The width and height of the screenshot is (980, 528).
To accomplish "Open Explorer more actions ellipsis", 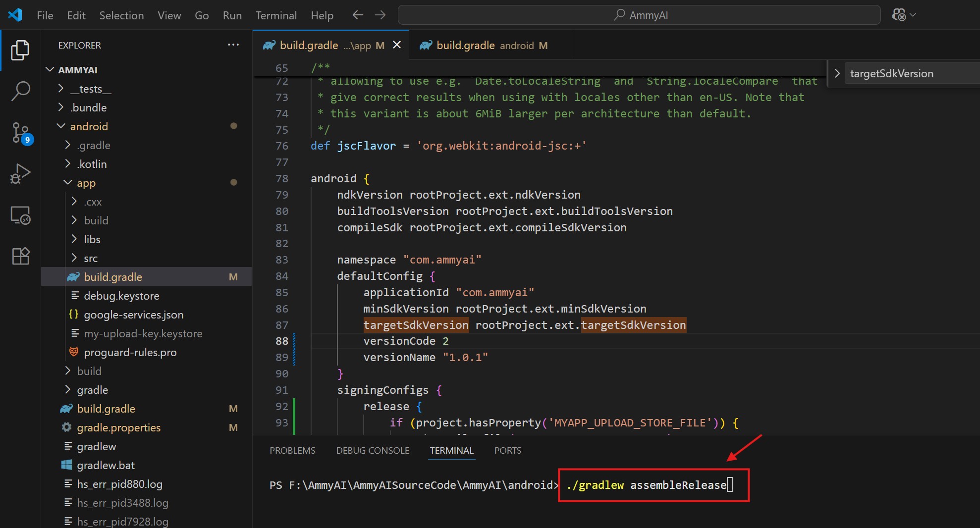I will pos(233,45).
